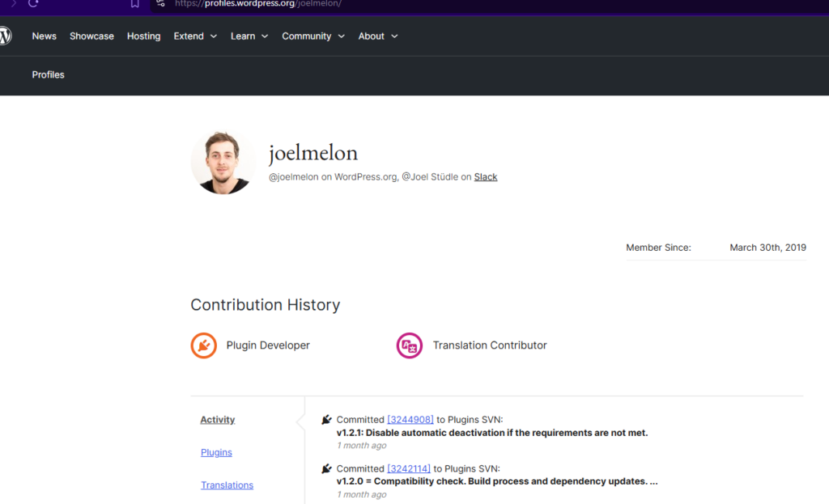The width and height of the screenshot is (829, 504).
Task: Open the Showcase menu item
Action: 91,36
